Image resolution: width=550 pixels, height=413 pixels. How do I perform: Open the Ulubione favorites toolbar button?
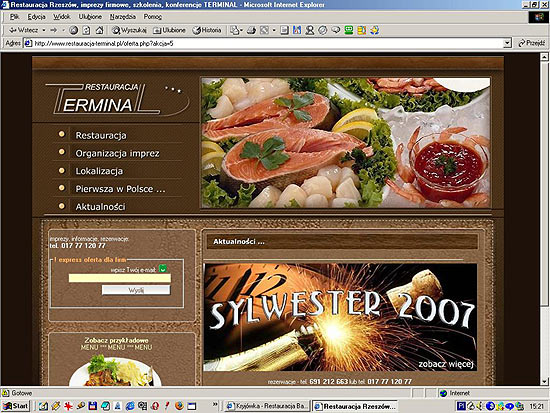(x=169, y=30)
